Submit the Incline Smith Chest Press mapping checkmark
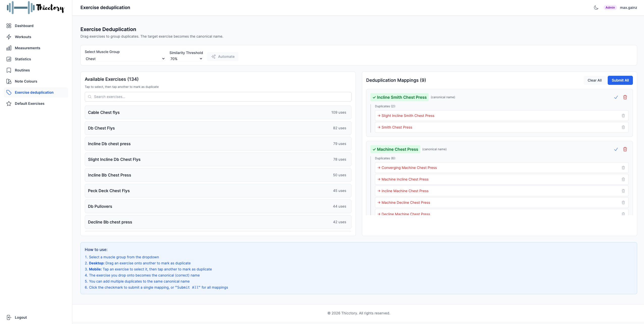This screenshot has height=324, width=644. click(616, 97)
